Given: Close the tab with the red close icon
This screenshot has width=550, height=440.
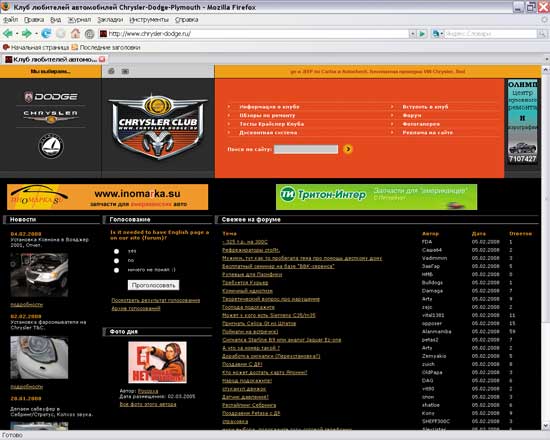Looking at the screenshot, I should [x=102, y=59].
